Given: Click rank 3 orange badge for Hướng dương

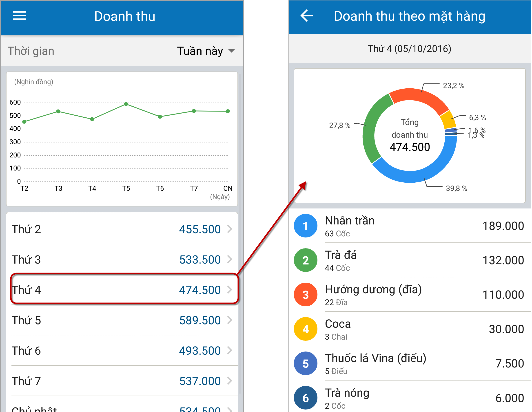Looking at the screenshot, I should (x=306, y=295).
